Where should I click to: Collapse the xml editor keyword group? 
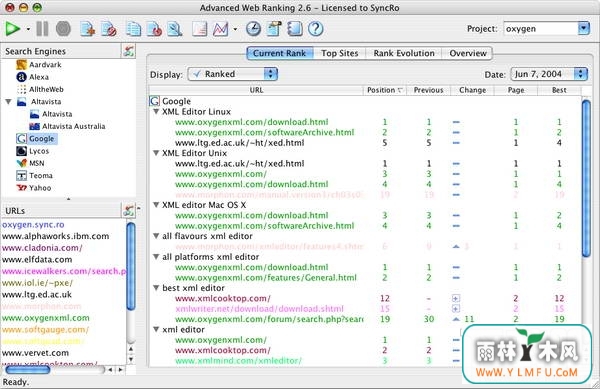coord(156,329)
